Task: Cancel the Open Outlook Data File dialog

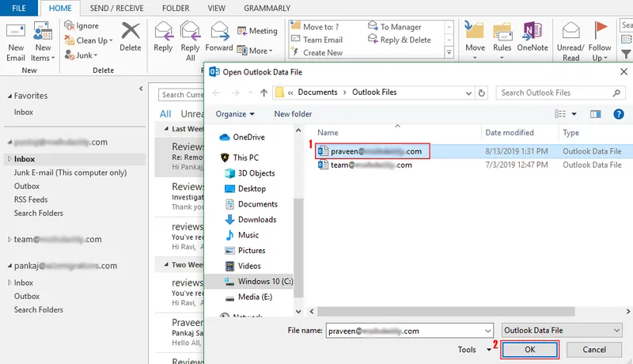Action: pyautogui.click(x=594, y=350)
